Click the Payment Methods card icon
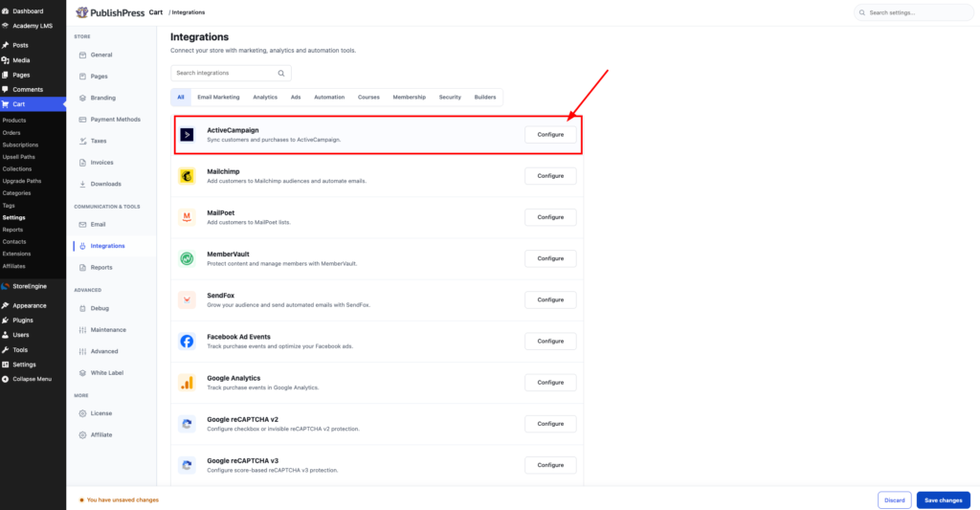Image resolution: width=980 pixels, height=510 pixels. click(82, 120)
